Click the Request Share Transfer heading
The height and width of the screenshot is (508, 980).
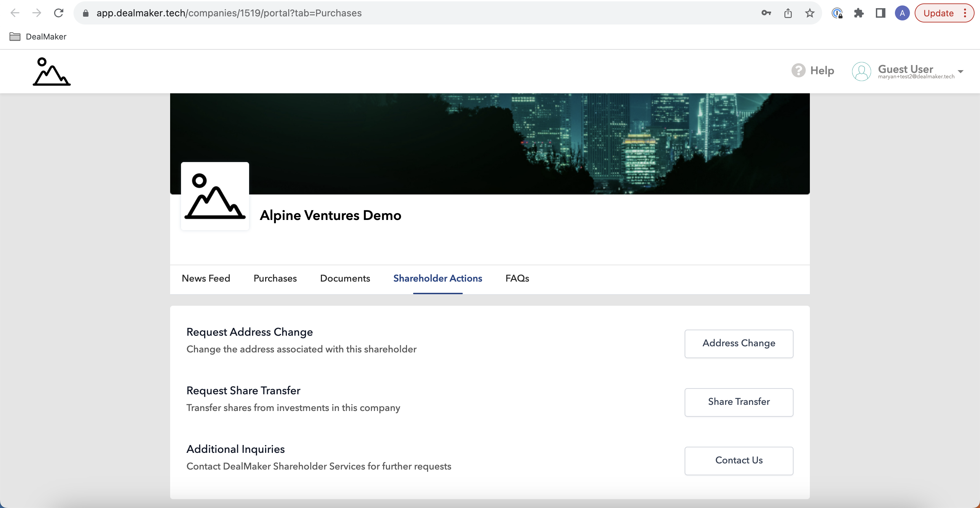243,391
